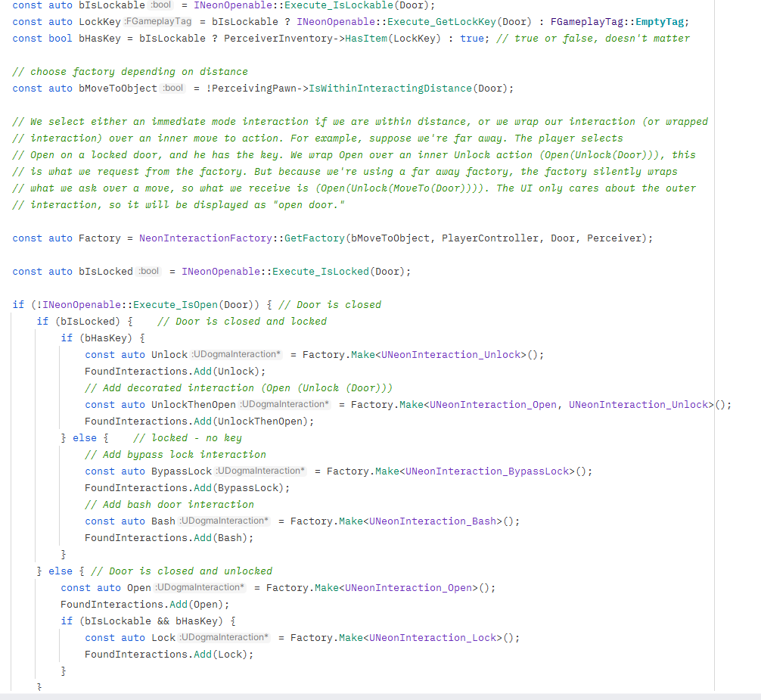Click comment 'Add bash door interaction'
The height and width of the screenshot is (700, 761).
pos(169,504)
